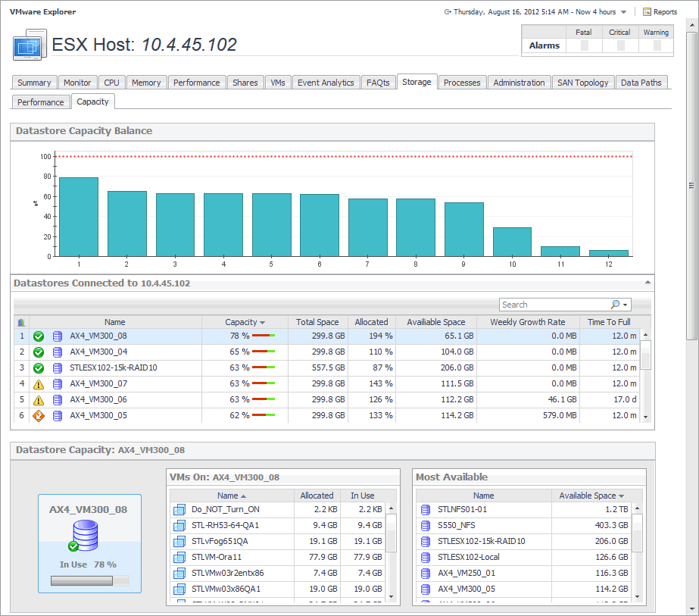Click the datastore icon next to STLESX102-15k-RAID10 in table
The width and height of the screenshot is (699, 616).
pyautogui.click(x=58, y=367)
